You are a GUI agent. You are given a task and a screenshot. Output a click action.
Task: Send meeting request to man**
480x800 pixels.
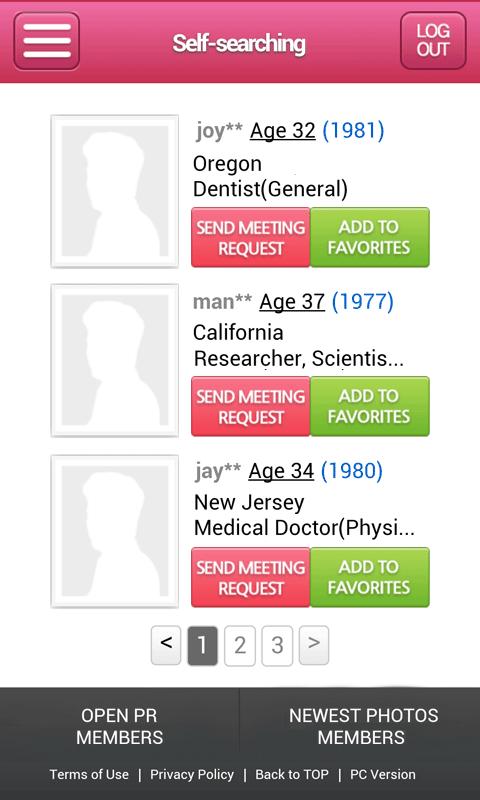tap(250, 407)
